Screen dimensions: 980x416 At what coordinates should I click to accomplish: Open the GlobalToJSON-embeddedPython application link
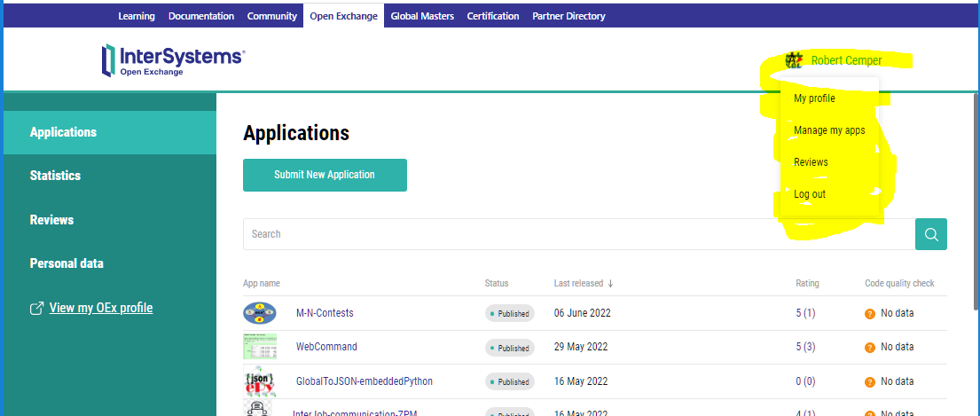click(365, 381)
